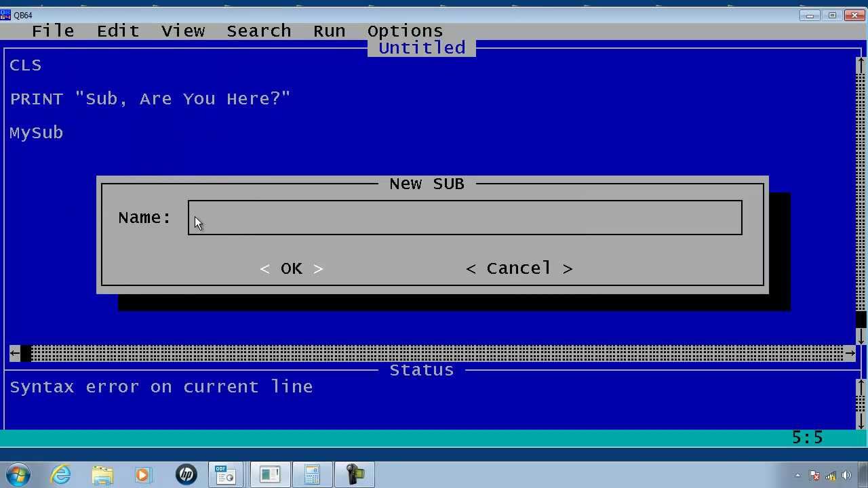Screen dimensions: 868x488
Task: Open the Windows Start menu
Action: point(18,474)
